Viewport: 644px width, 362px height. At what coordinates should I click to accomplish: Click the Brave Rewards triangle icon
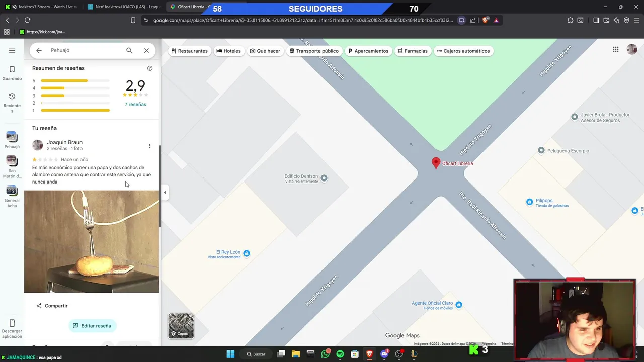point(496,20)
